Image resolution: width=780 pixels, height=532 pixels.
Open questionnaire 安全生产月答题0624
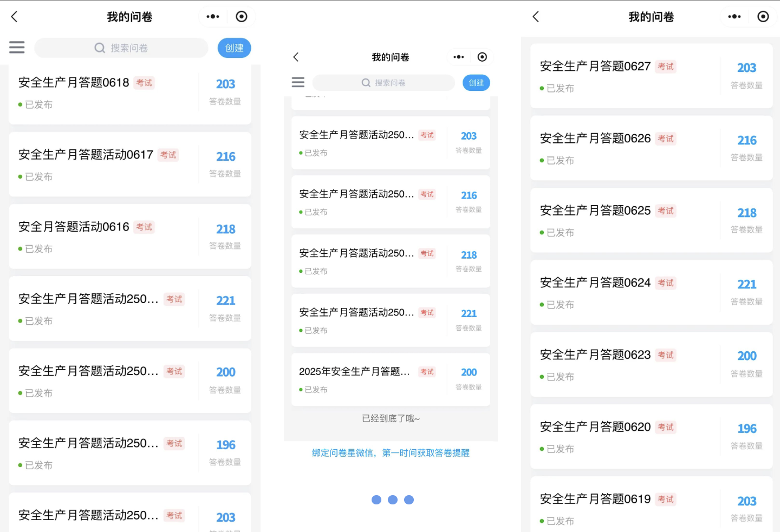(x=594, y=283)
